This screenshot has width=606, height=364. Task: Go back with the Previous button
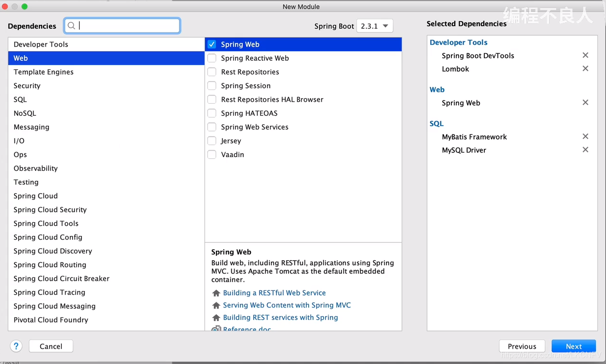point(522,346)
